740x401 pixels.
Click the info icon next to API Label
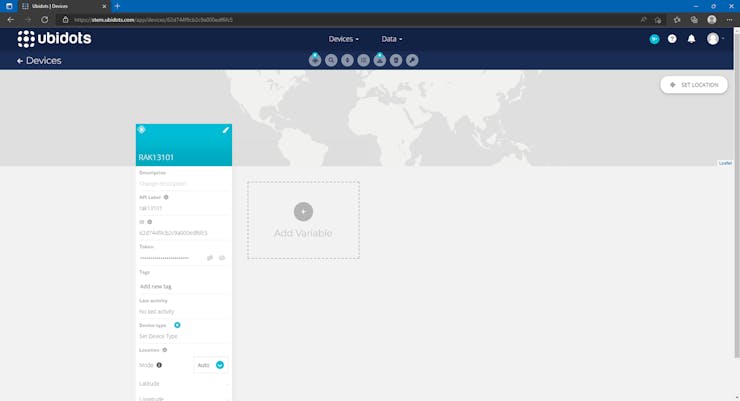[166, 197]
